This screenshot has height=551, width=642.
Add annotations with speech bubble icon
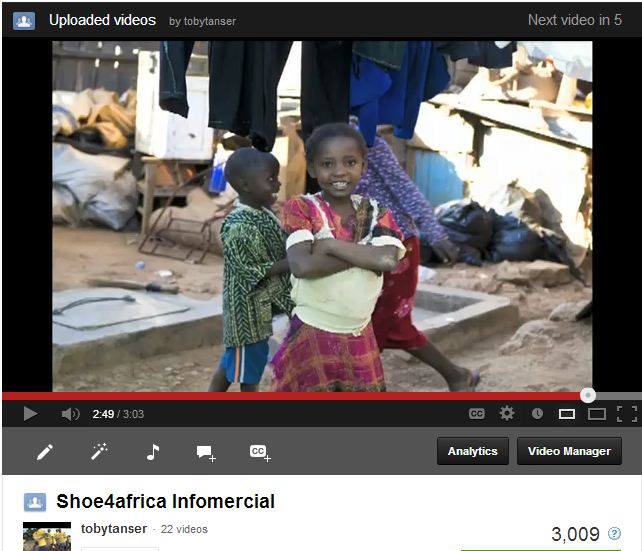206,453
